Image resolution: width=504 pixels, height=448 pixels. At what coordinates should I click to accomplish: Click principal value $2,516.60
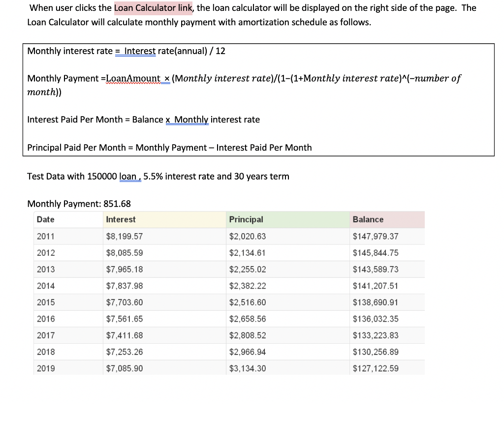(248, 302)
